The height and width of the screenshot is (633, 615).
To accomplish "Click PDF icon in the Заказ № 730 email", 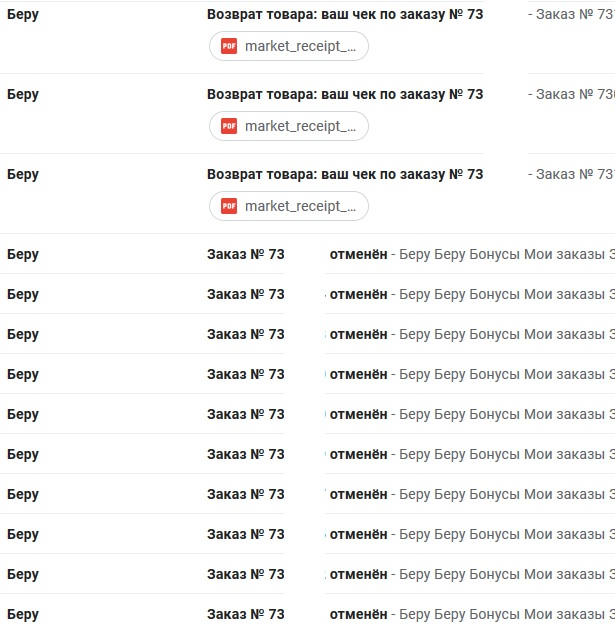I will [229, 126].
